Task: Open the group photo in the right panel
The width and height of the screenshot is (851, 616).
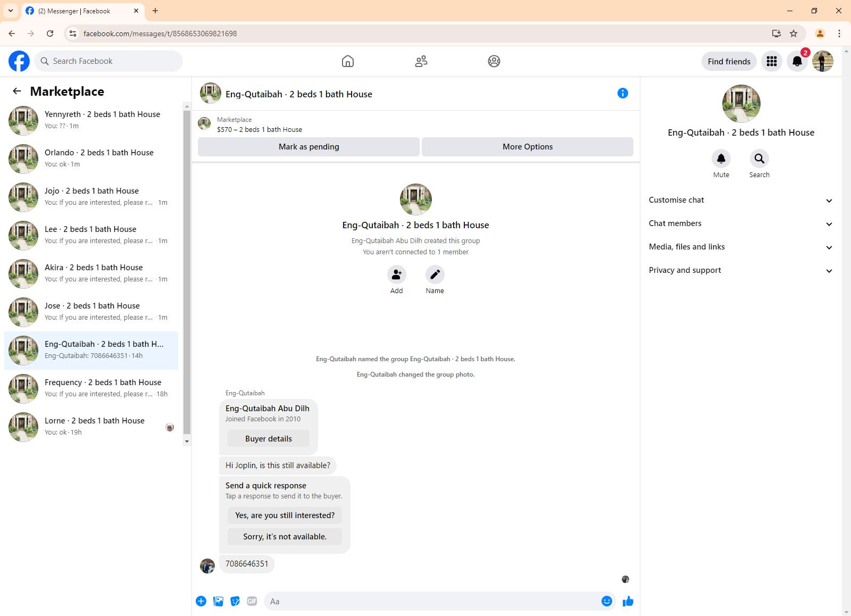Action: pyautogui.click(x=741, y=104)
